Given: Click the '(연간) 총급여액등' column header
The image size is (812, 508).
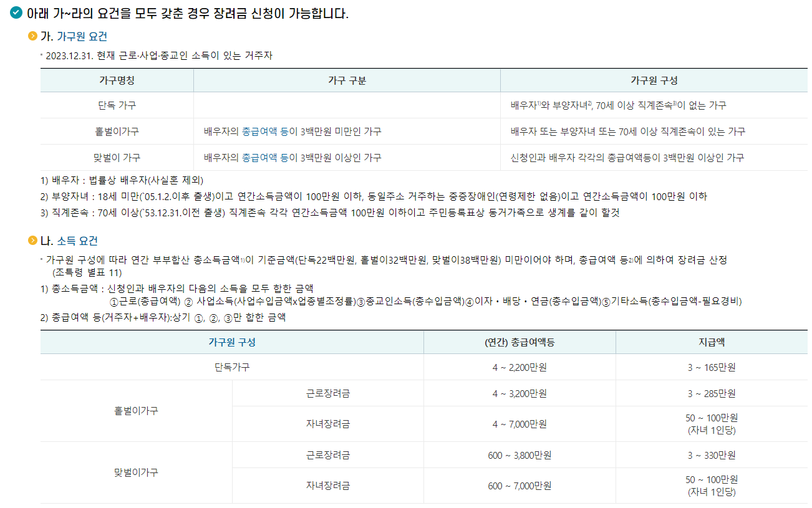Looking at the screenshot, I should pyautogui.click(x=520, y=342).
